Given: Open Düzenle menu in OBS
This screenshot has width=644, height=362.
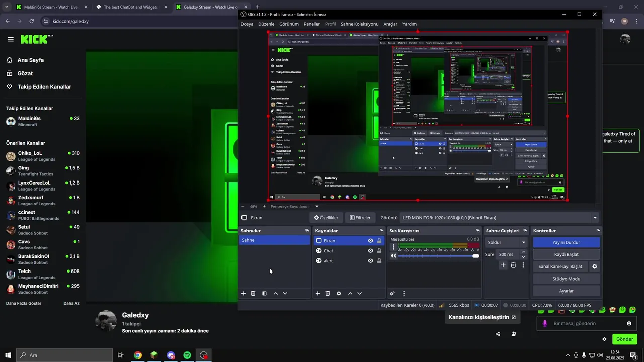Looking at the screenshot, I should click(266, 24).
